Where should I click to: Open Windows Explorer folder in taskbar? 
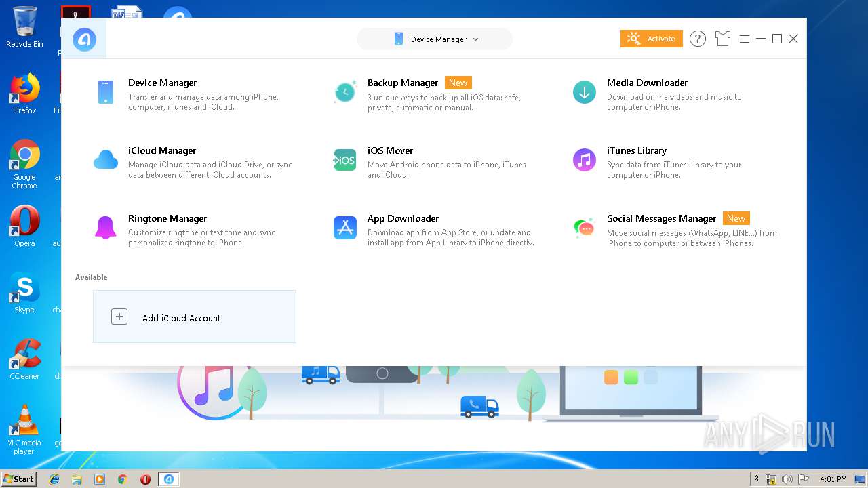77,479
